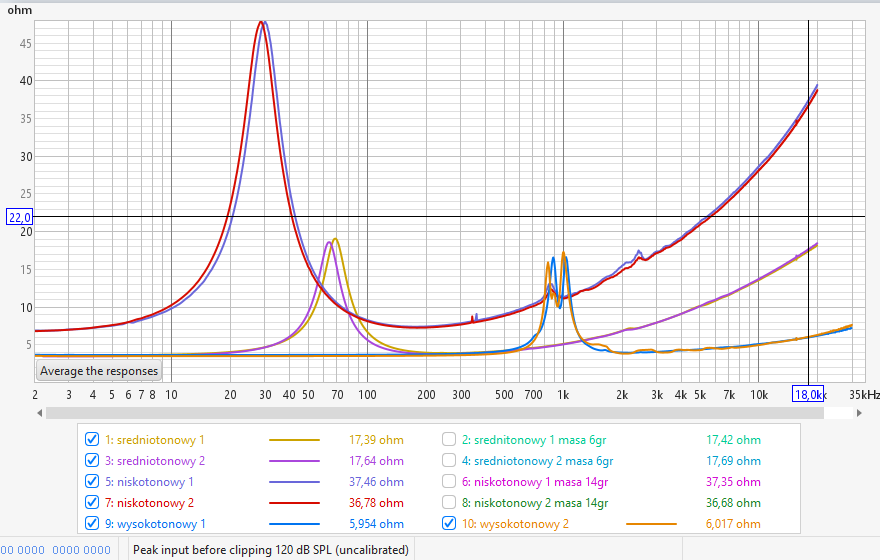Image resolution: width=880 pixels, height=560 pixels.
Task: Click the yellow line sample for sredniotonowy 1
Action: 294,440
